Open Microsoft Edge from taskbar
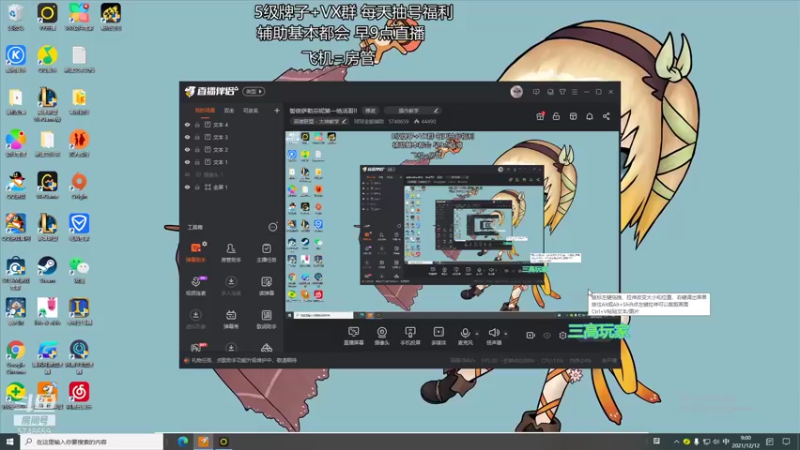 [183, 442]
